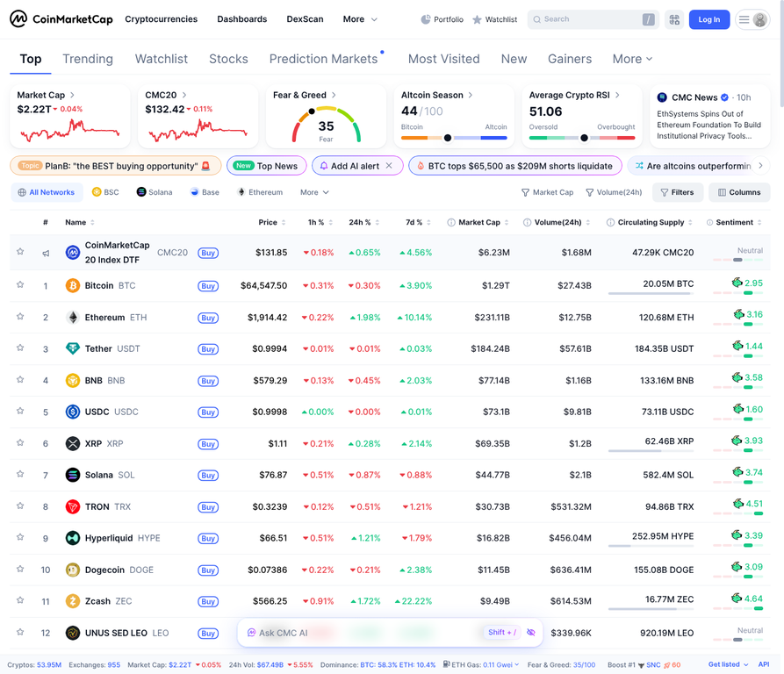
Task: Select the BSC network filter
Action: tap(105, 192)
